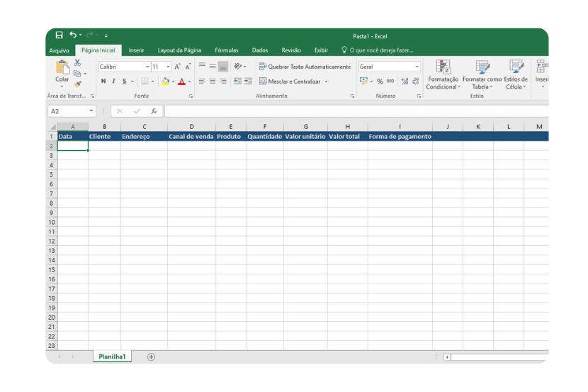Cut selection with scissors icon

[77, 62]
